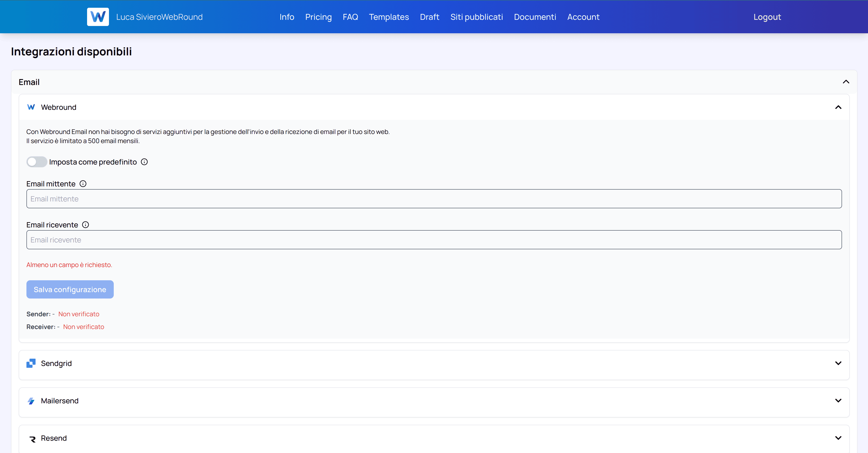
Task: Click the Sendgrid integration icon
Action: [31, 363]
